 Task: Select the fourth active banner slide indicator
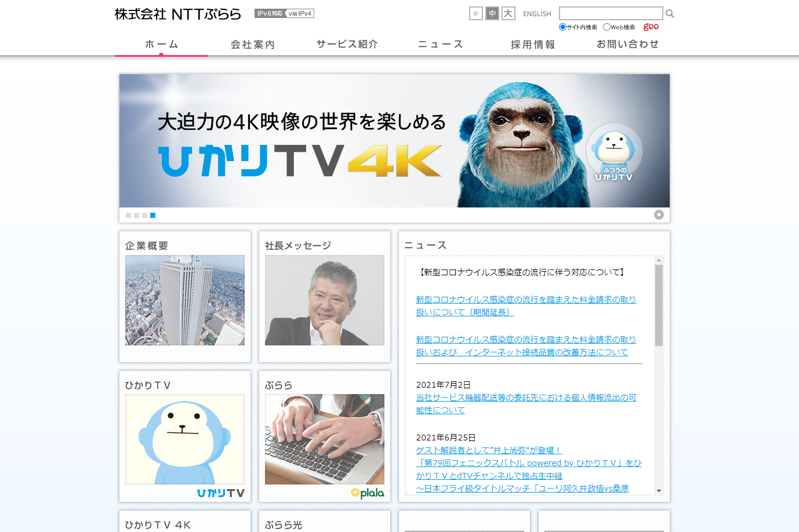[152, 215]
